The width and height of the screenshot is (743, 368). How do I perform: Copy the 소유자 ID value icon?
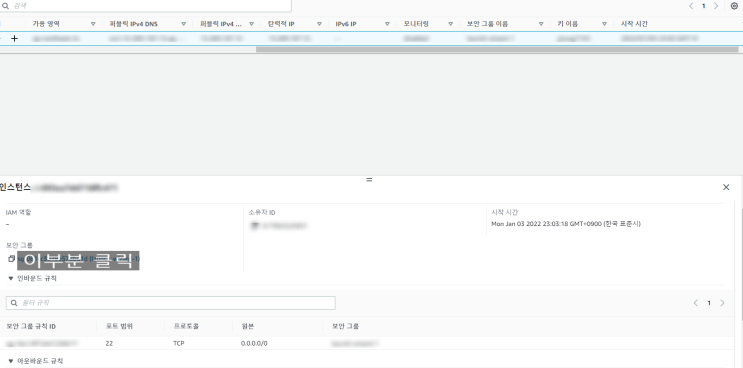pyautogui.click(x=254, y=225)
